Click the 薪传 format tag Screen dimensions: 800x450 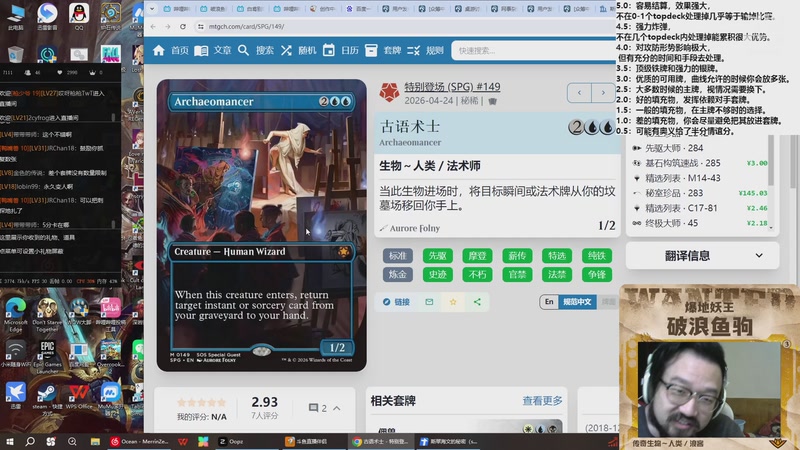[x=517, y=256]
